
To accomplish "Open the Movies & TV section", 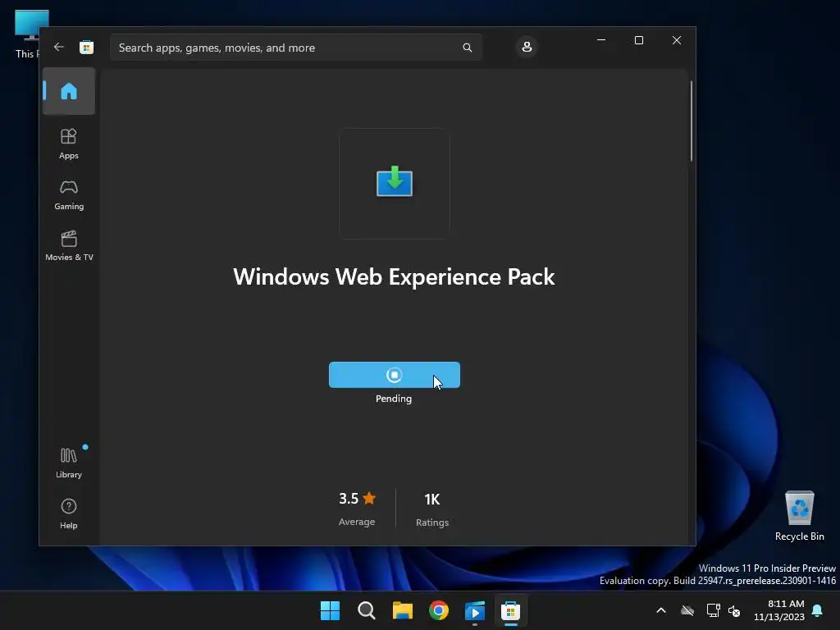I will click(x=69, y=246).
